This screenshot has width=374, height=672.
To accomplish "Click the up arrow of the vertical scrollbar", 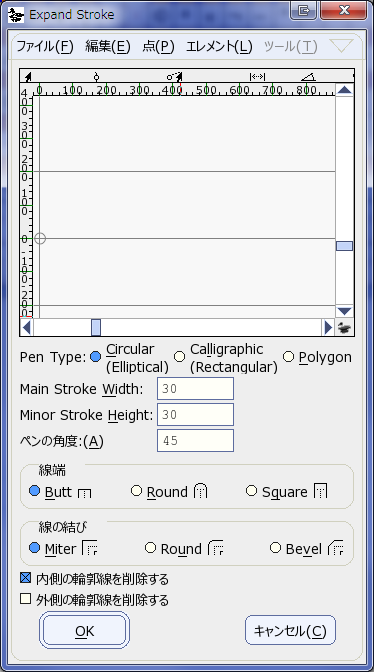I will click(344, 90).
